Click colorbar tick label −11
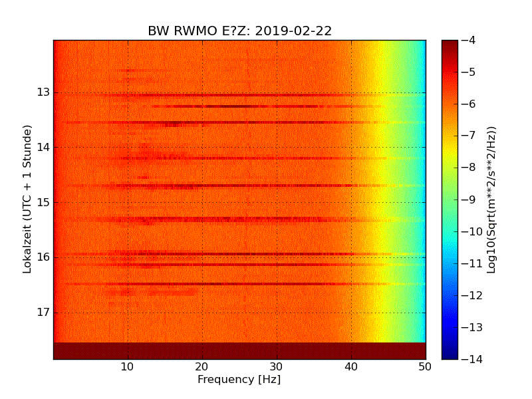 [472, 263]
